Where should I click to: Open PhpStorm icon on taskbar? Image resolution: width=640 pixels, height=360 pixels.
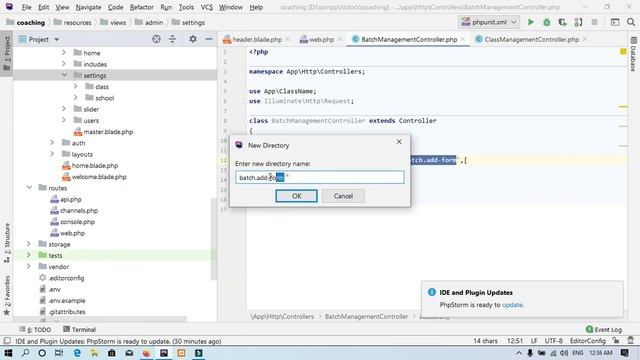[x=164, y=353]
